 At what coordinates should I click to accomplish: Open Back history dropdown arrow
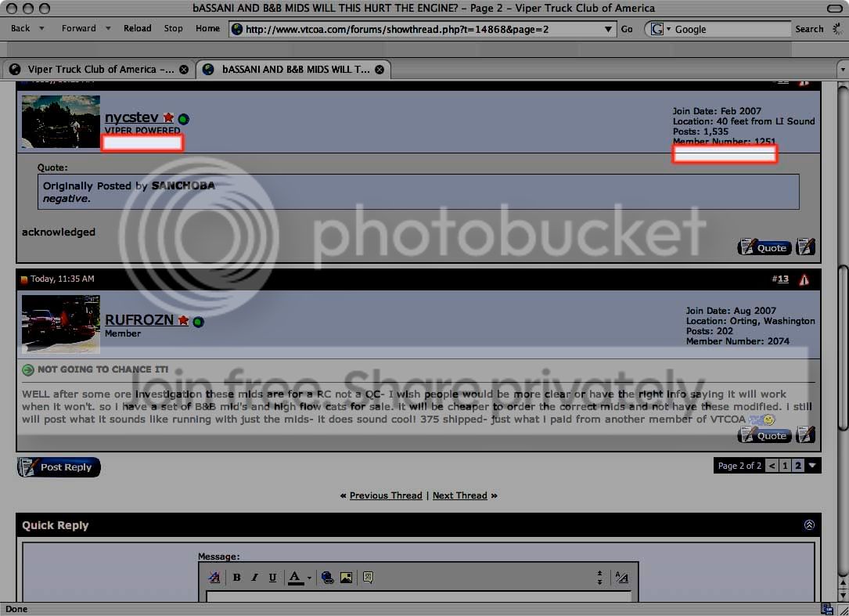[41, 28]
